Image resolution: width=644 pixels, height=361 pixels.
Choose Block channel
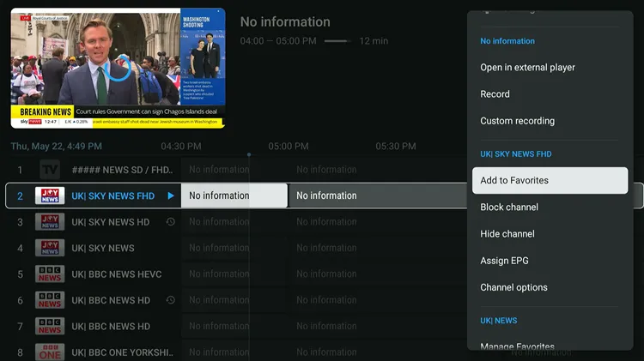pyautogui.click(x=550, y=208)
